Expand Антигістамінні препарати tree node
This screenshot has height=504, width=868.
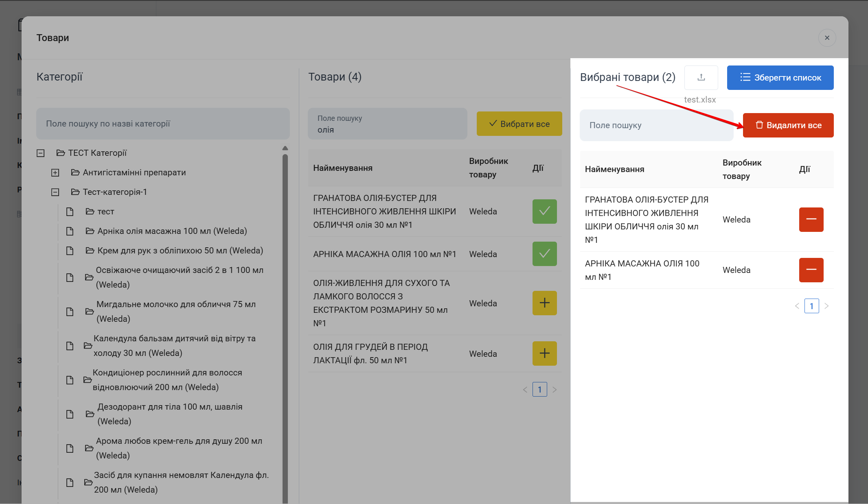click(55, 172)
